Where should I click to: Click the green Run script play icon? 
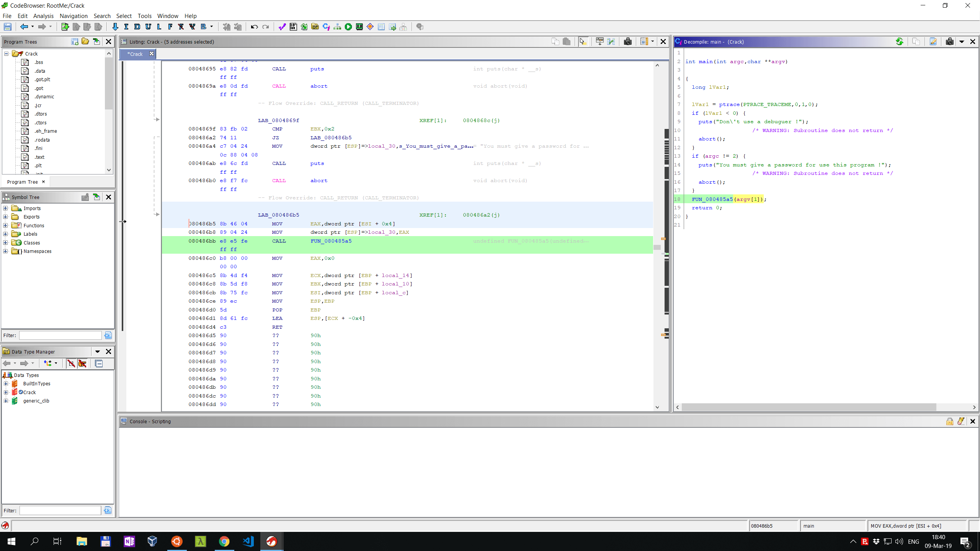tap(348, 27)
